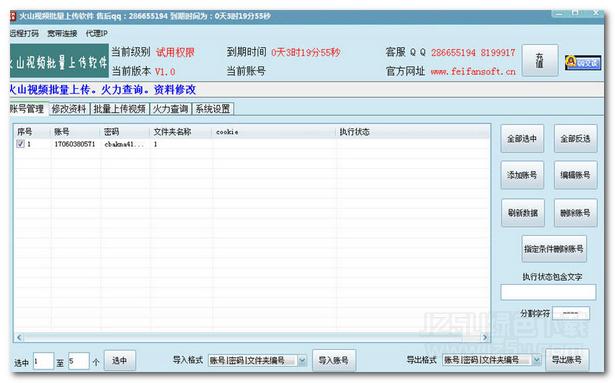Switch to the 账号管理 tab
The height and width of the screenshot is (383, 615).
pos(28,109)
